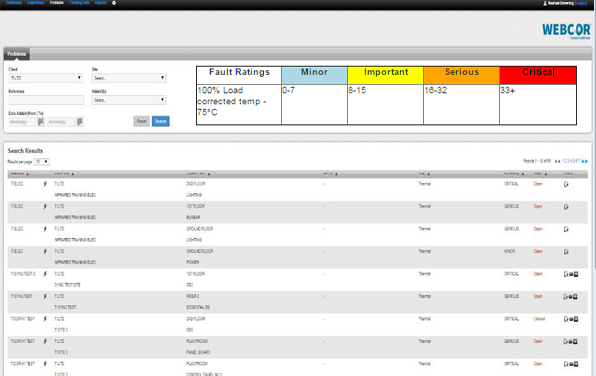
Task: Select the Problems panel tab
Action: (x=17, y=54)
